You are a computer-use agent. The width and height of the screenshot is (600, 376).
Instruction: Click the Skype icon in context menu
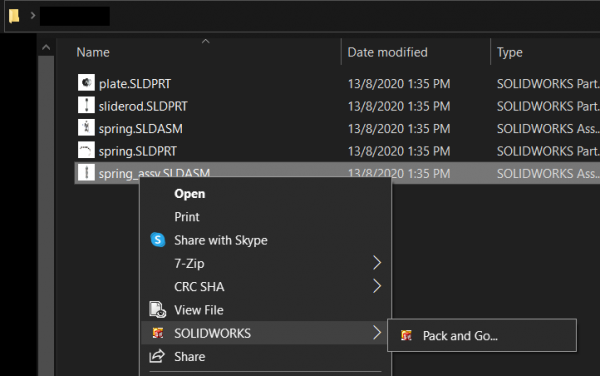click(x=158, y=240)
